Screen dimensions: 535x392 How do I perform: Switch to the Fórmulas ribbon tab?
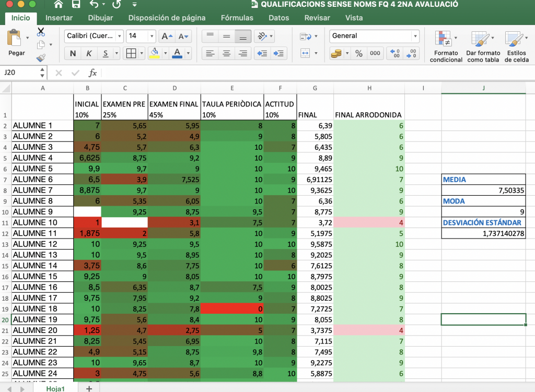(237, 18)
